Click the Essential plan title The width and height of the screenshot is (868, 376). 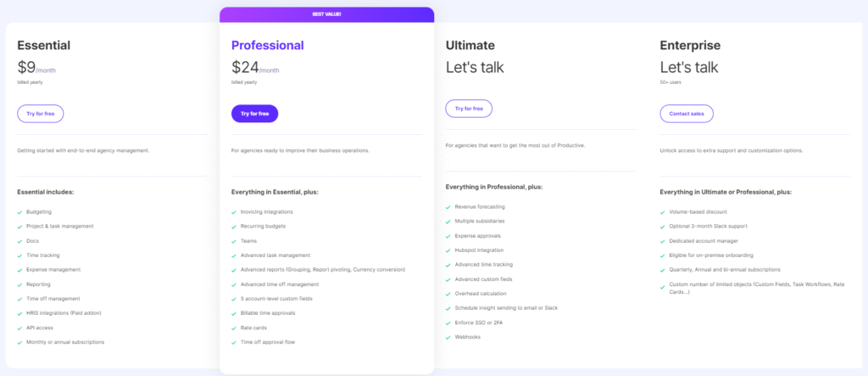pyautogui.click(x=43, y=45)
